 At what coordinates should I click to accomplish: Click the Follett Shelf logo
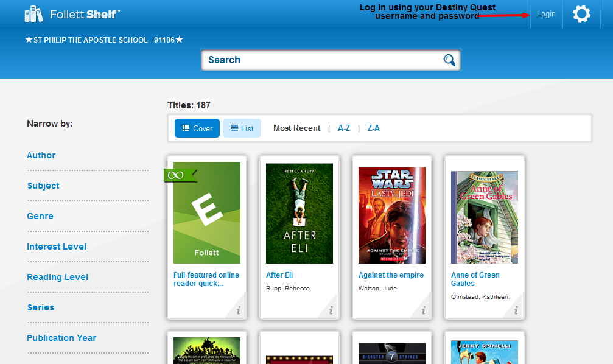[x=72, y=13]
